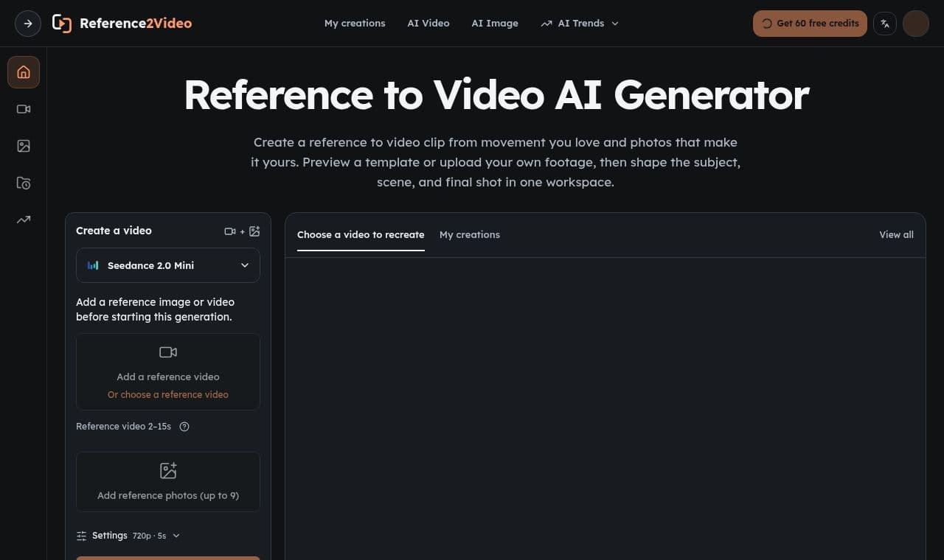Click Add a reference video area
The width and height of the screenshot is (944, 560).
pyautogui.click(x=168, y=372)
